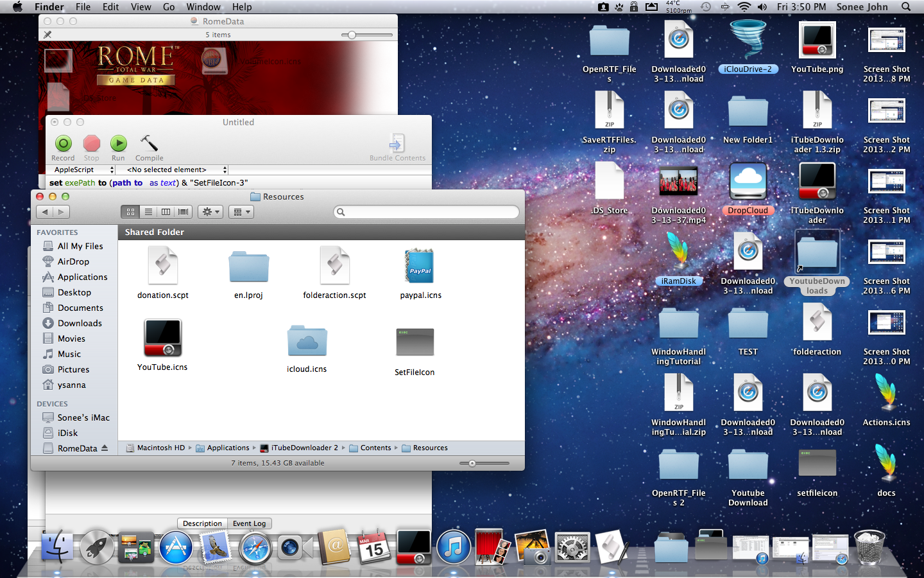Open the Help menu
The image size is (924, 578).
click(x=242, y=6)
